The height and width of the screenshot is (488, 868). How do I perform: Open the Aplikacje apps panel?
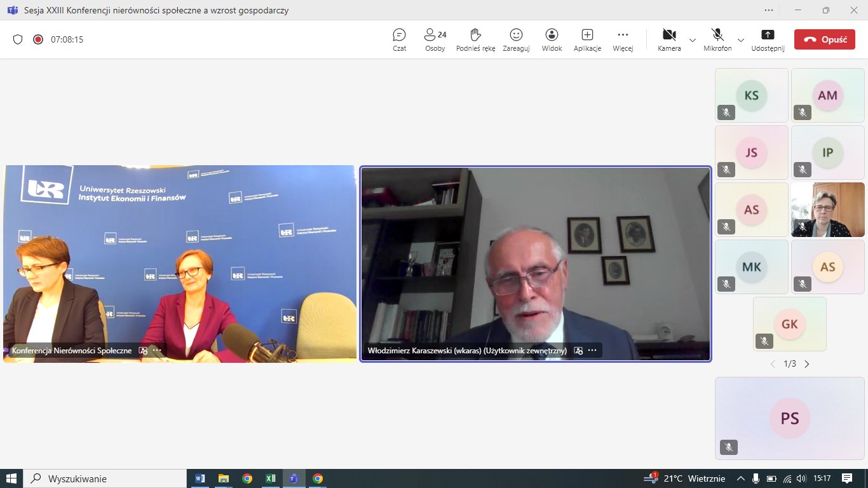(x=587, y=39)
